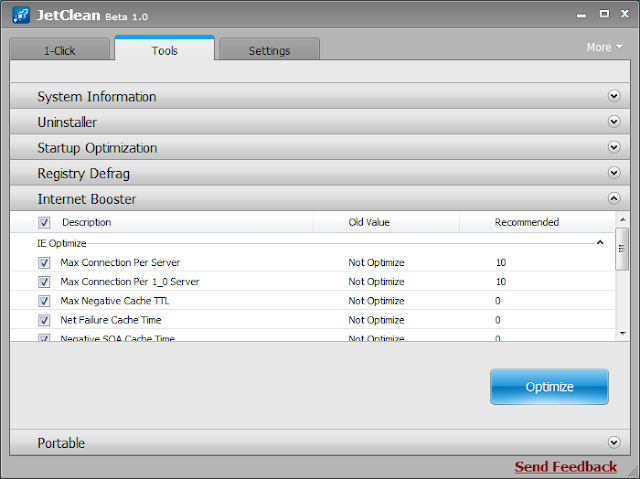Open the More dropdown menu
This screenshot has width=640, height=479.
click(604, 47)
